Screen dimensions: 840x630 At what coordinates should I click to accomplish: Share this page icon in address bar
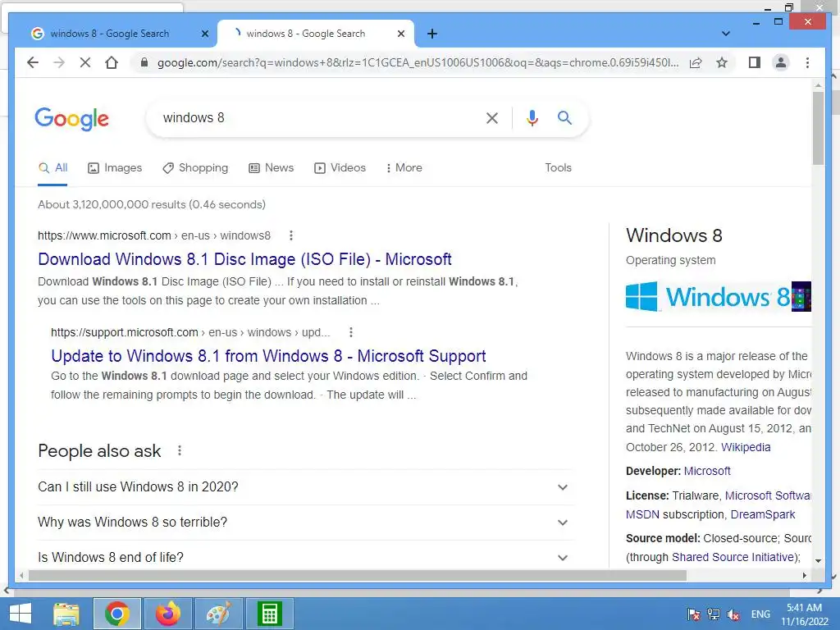[x=696, y=62]
